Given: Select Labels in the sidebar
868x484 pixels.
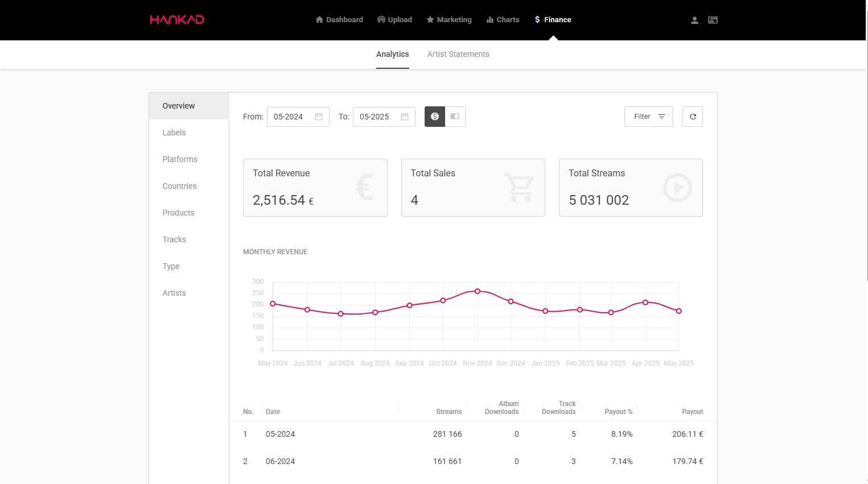Looking at the screenshot, I should click(189, 133).
